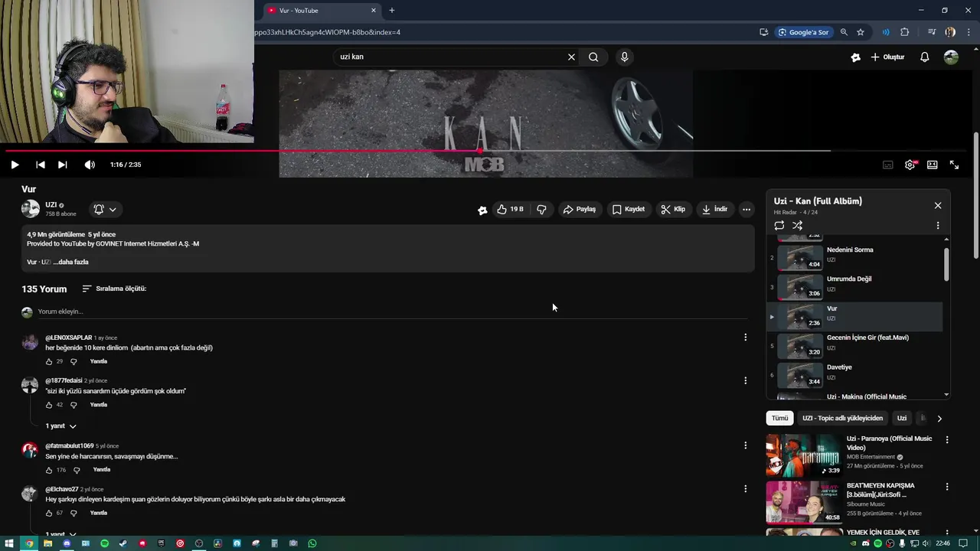Image resolution: width=980 pixels, height=551 pixels.
Task: Open playlist panel three-dot menu
Action: pyautogui.click(x=938, y=226)
